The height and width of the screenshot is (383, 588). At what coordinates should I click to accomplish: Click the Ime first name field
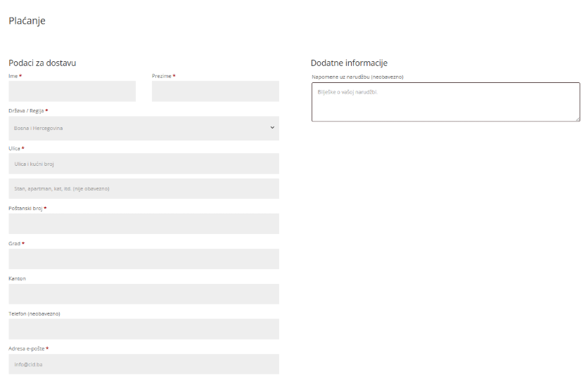[x=72, y=91]
